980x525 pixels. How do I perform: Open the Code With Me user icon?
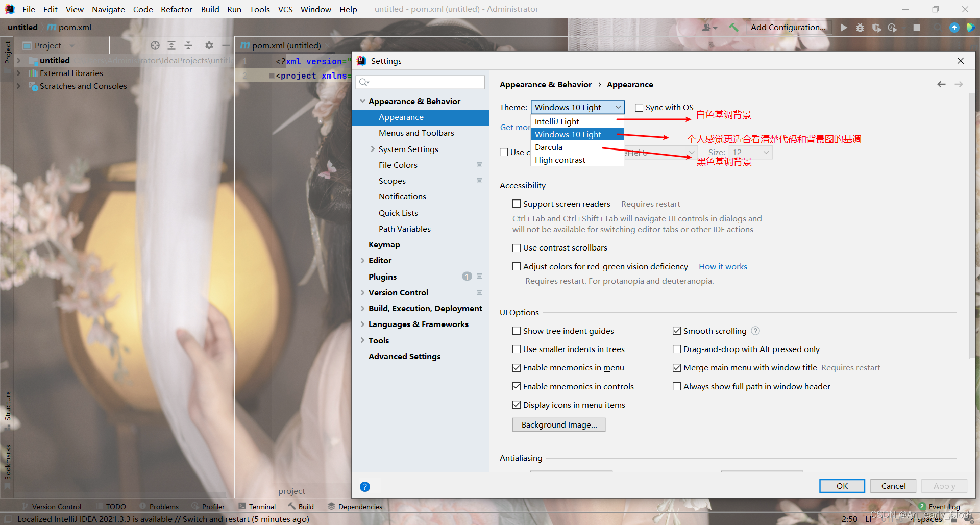[x=709, y=28]
